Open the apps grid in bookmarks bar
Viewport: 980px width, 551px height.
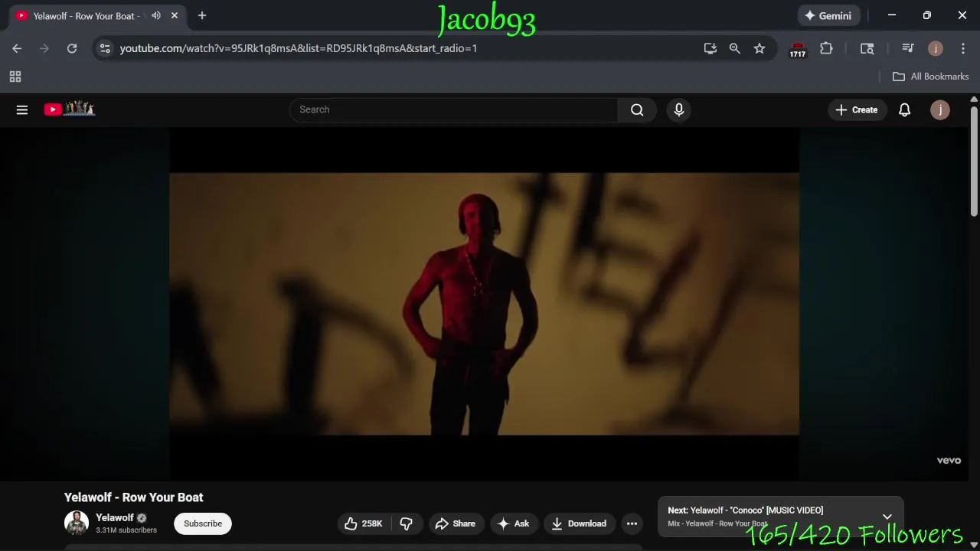point(15,77)
